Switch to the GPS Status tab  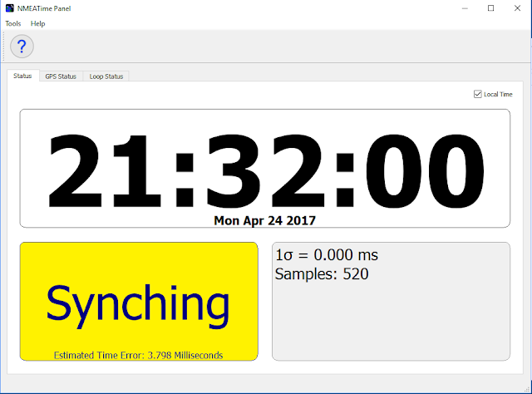pos(61,76)
